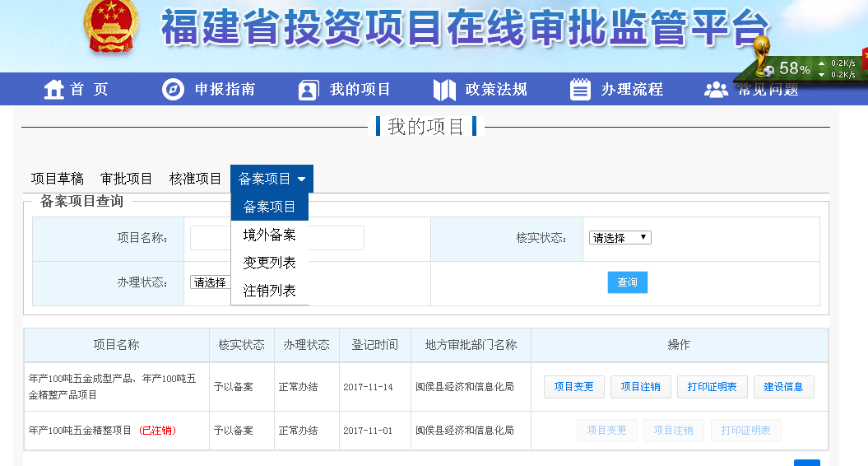Open the 核实状态 请选择 dropdown

coord(620,238)
